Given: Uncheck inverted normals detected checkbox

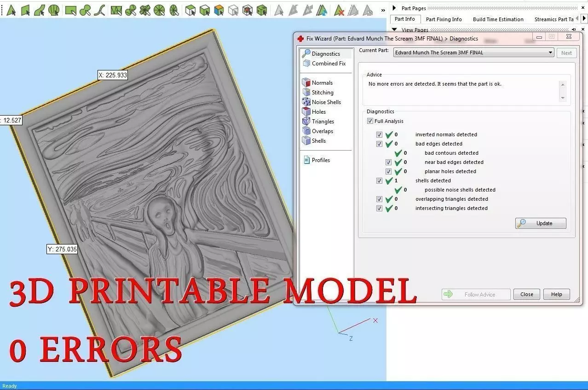Looking at the screenshot, I should [x=379, y=134].
